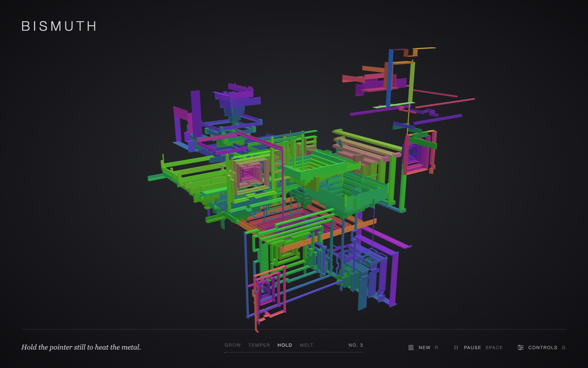This screenshot has width=588, height=368.
Task: Click the NO. 3 specimen counter
Action: 356,345
